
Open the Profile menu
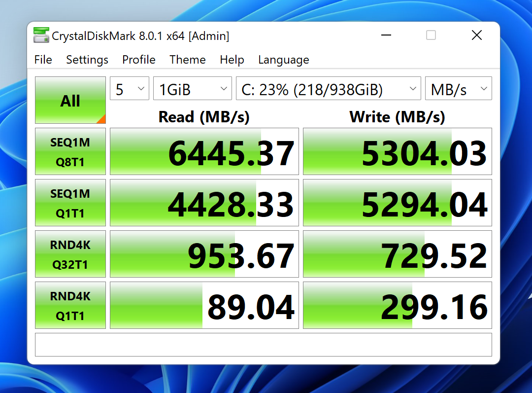tap(139, 60)
